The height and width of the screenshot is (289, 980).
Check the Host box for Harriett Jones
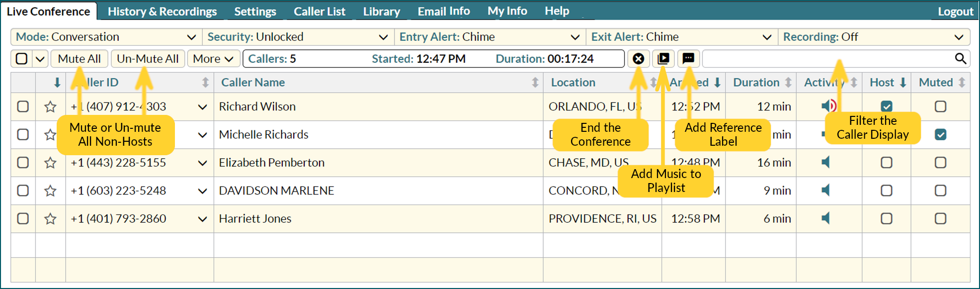(x=887, y=218)
